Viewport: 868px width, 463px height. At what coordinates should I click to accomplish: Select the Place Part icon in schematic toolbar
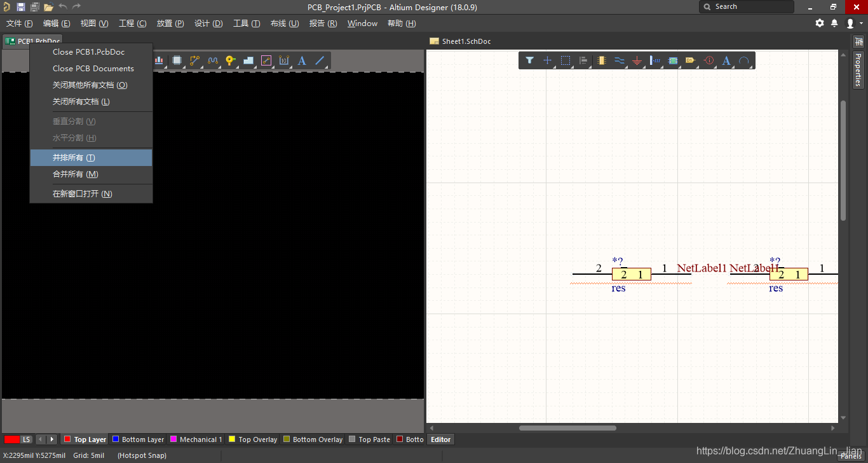click(x=601, y=60)
